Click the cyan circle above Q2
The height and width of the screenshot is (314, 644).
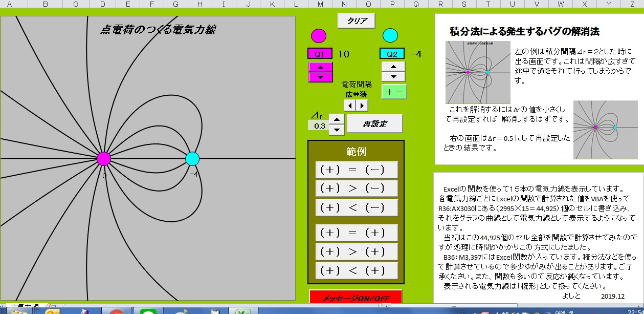pyautogui.click(x=390, y=35)
